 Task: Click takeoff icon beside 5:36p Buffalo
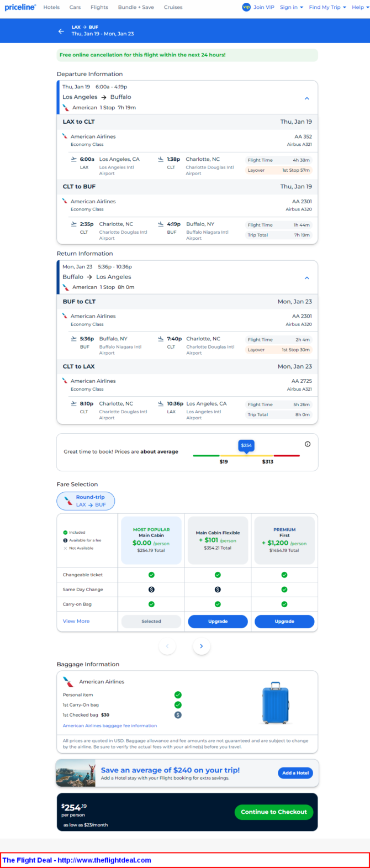tap(74, 339)
